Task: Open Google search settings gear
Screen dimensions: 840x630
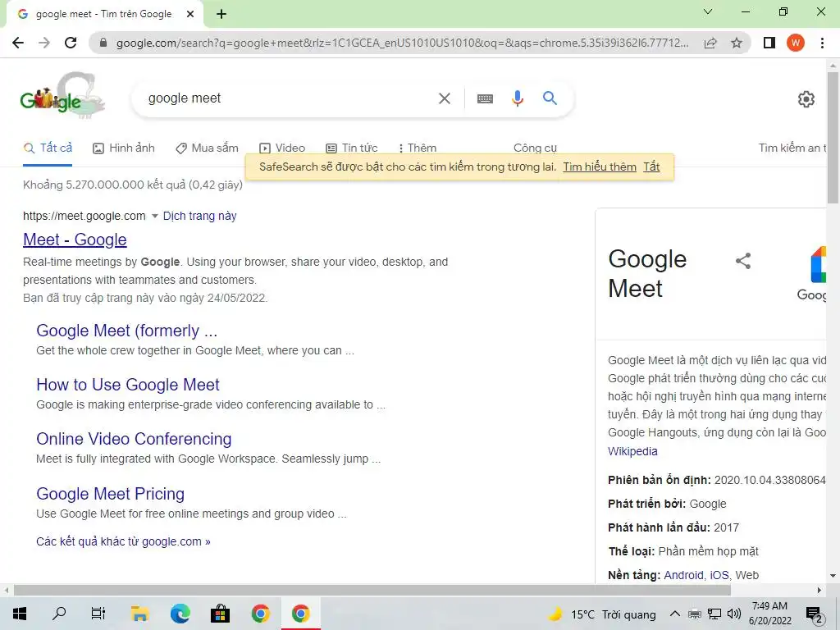Action: [806, 99]
